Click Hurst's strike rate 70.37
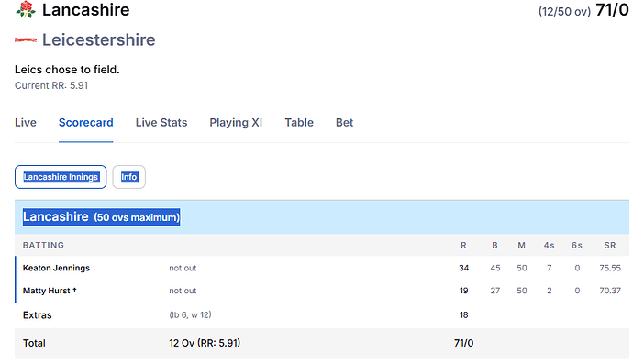This screenshot has width=633, height=364. click(x=610, y=291)
